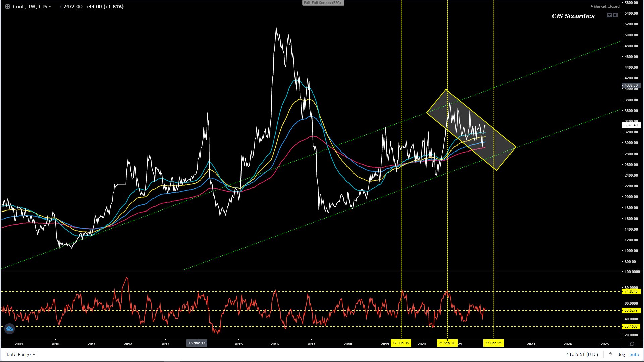The height and width of the screenshot is (362, 644).
Task: Click the 11:35:51 (UTC) timezone selector
Action: click(x=582, y=354)
